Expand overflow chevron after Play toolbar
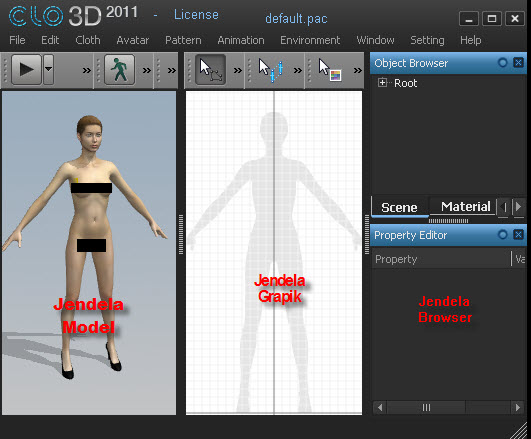 point(87,70)
